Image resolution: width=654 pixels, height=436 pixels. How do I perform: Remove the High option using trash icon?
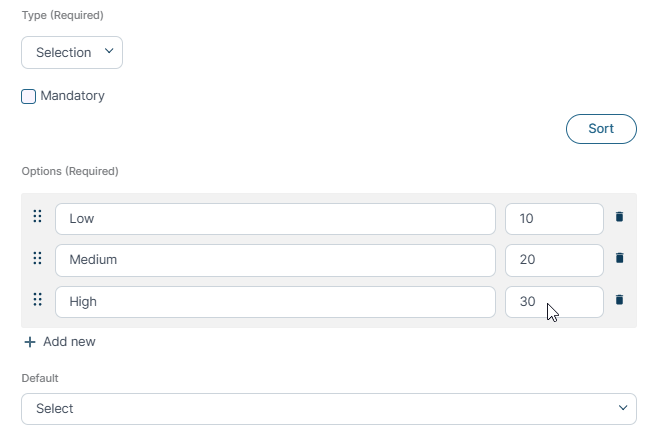[619, 300]
